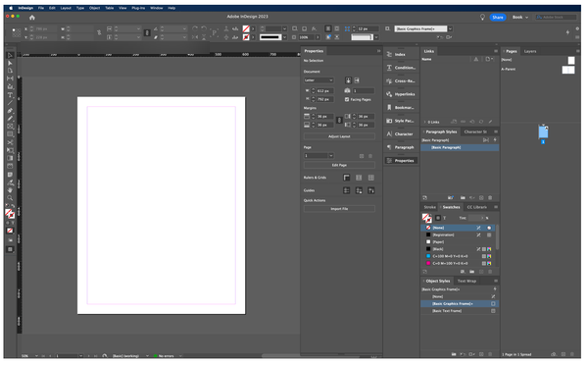Open the Object Styles panel menu
588x365 pixels.
[x=496, y=281]
